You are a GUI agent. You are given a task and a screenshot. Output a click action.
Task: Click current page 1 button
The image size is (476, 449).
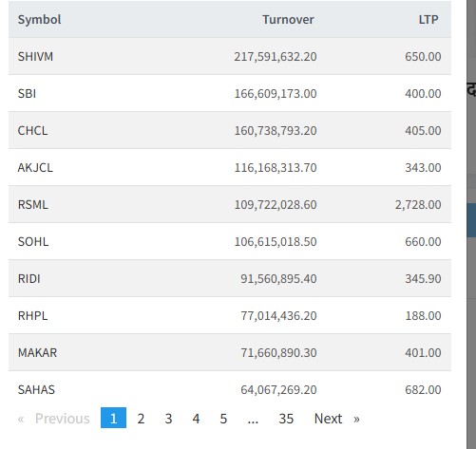113,419
